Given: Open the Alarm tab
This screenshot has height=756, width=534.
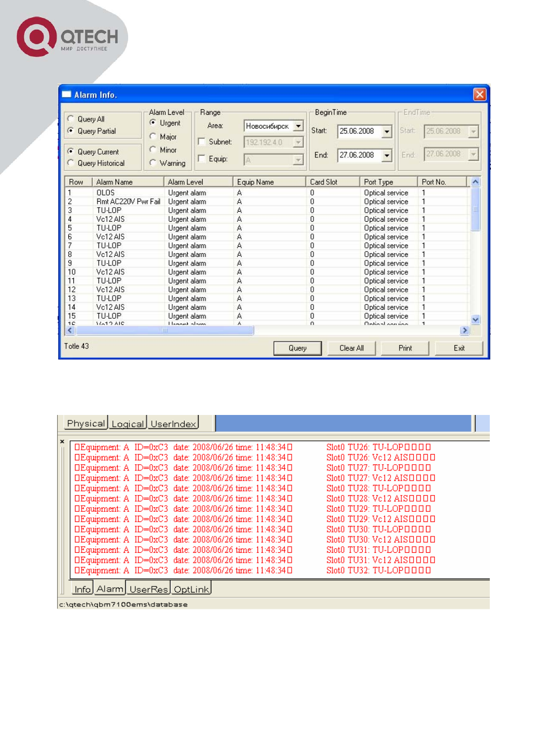Looking at the screenshot, I should tap(110, 589).
